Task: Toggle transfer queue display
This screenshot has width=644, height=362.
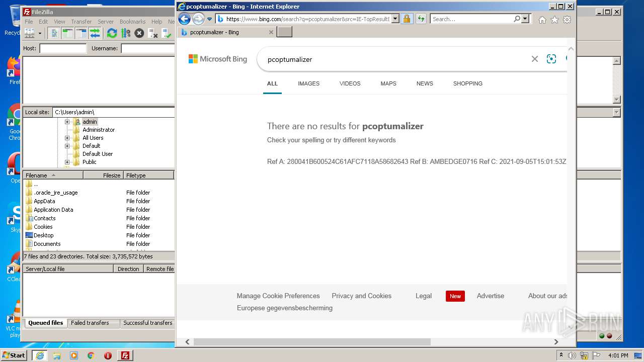Action: (x=95, y=33)
